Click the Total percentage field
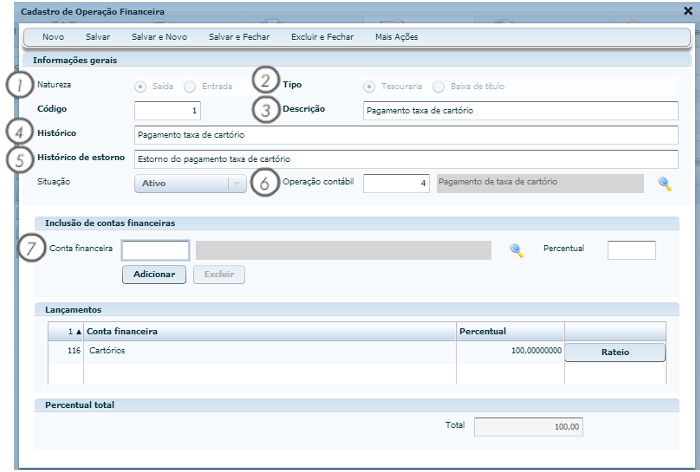Image resolution: width=700 pixels, height=472 pixels. (x=528, y=427)
